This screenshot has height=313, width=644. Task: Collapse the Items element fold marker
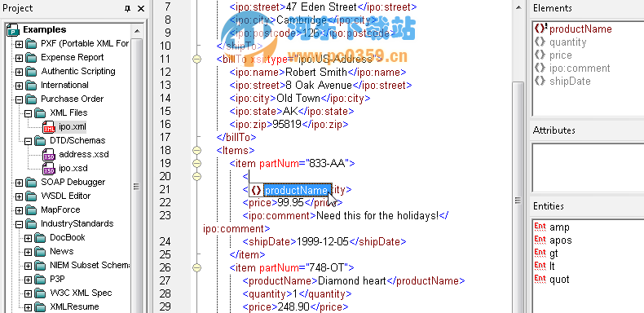pos(197,151)
